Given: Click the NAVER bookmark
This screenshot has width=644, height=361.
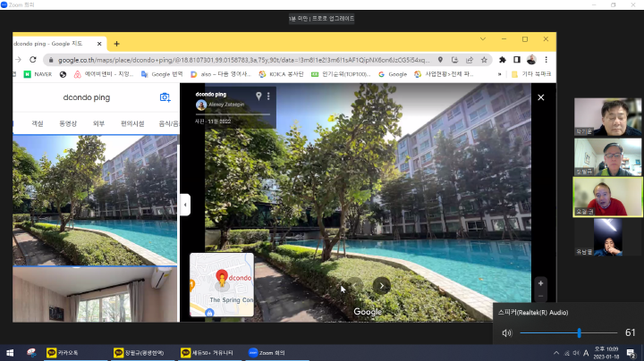Looking at the screenshot, I should click(38, 74).
